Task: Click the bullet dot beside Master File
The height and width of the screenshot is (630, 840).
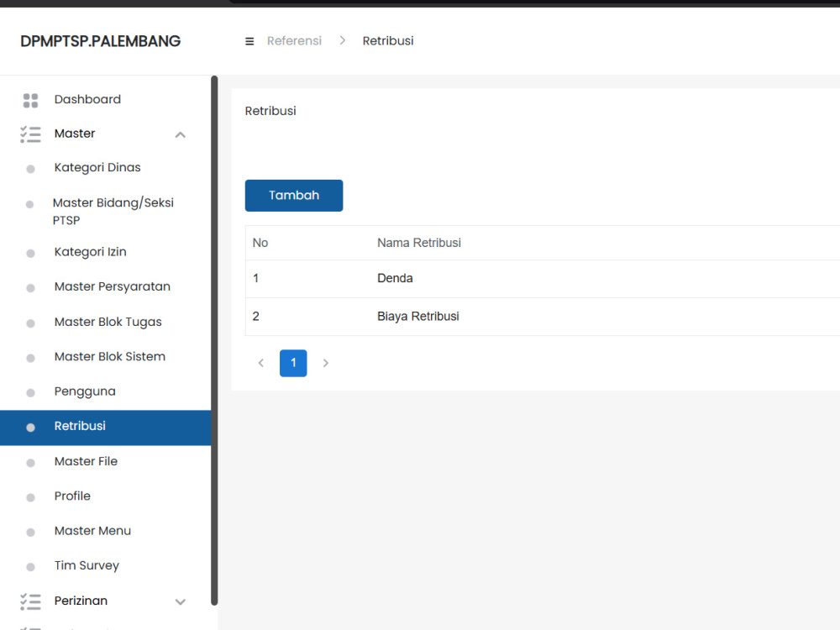Action: click(x=30, y=463)
